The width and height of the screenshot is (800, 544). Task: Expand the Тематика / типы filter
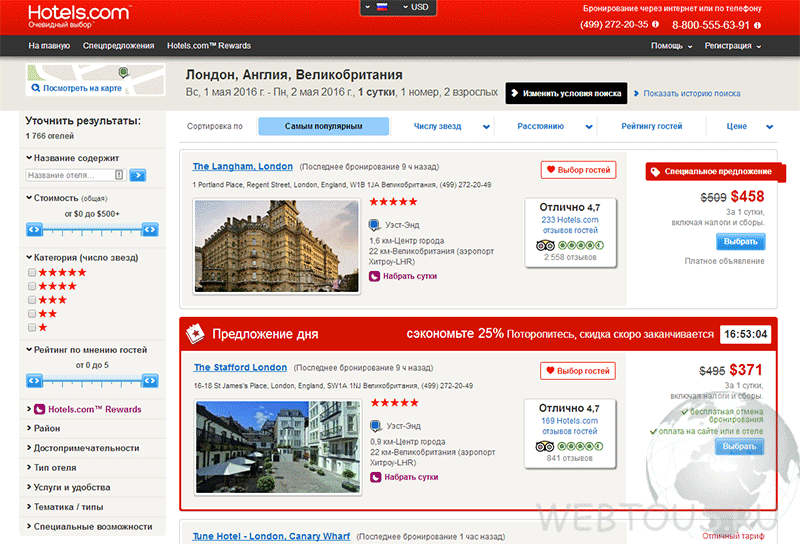point(65,507)
